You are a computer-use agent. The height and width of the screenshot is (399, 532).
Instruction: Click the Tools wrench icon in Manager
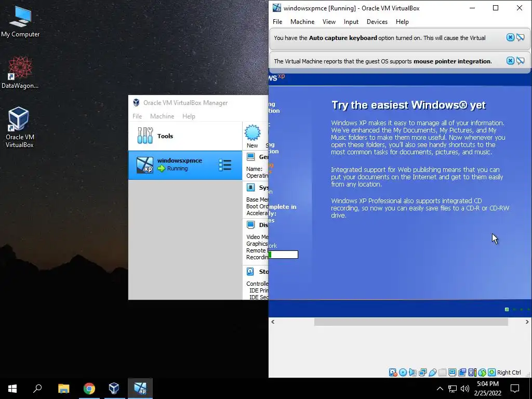coord(145,136)
